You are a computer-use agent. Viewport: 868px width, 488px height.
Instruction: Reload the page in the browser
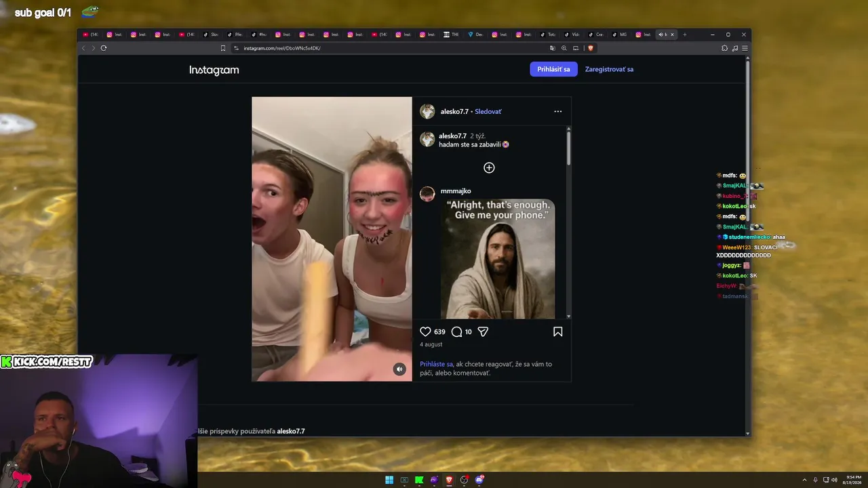tap(104, 48)
